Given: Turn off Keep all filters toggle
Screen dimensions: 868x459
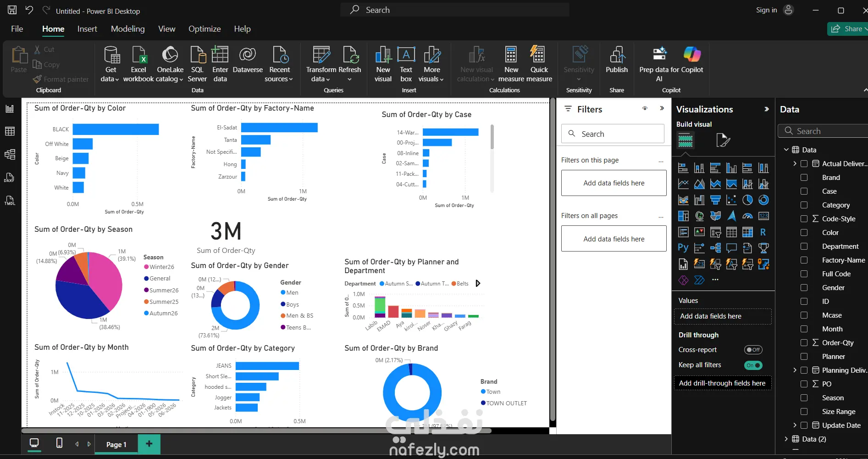Looking at the screenshot, I should click(753, 365).
